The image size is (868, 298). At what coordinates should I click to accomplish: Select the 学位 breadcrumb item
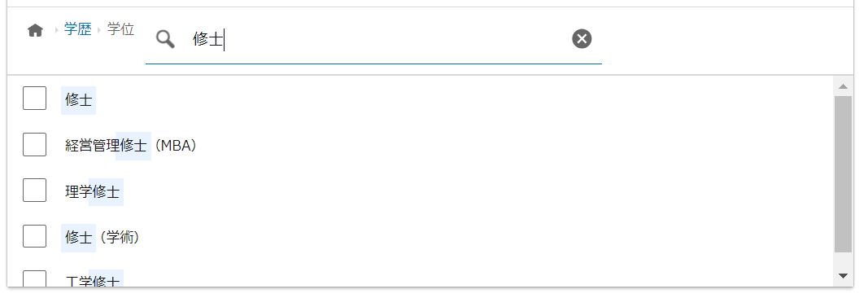(x=120, y=29)
